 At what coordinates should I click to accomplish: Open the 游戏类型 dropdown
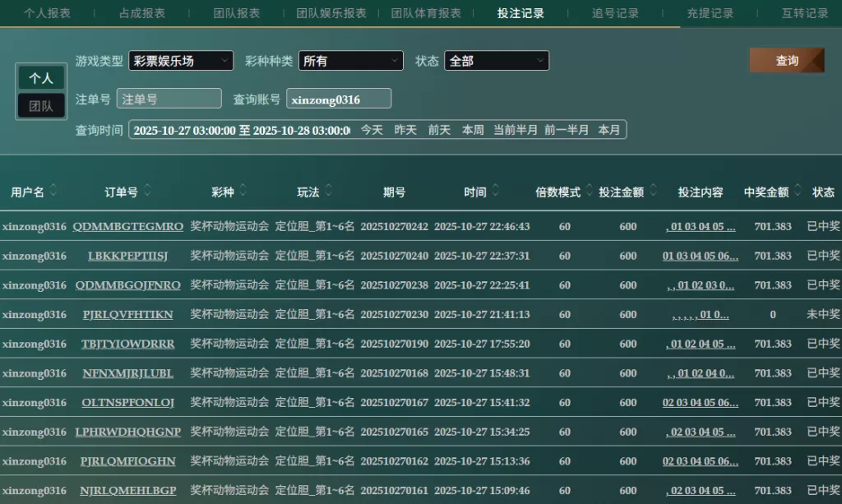click(x=181, y=61)
